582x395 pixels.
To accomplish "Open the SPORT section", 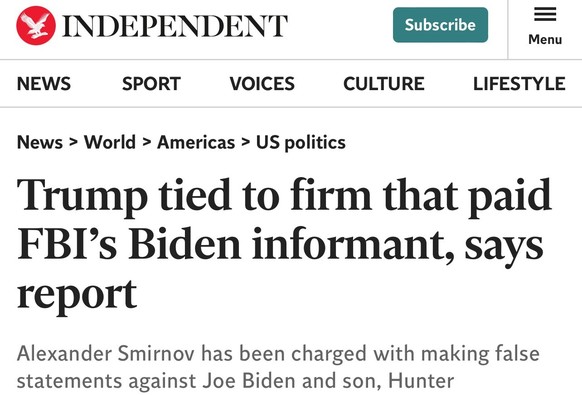I will click(151, 84).
